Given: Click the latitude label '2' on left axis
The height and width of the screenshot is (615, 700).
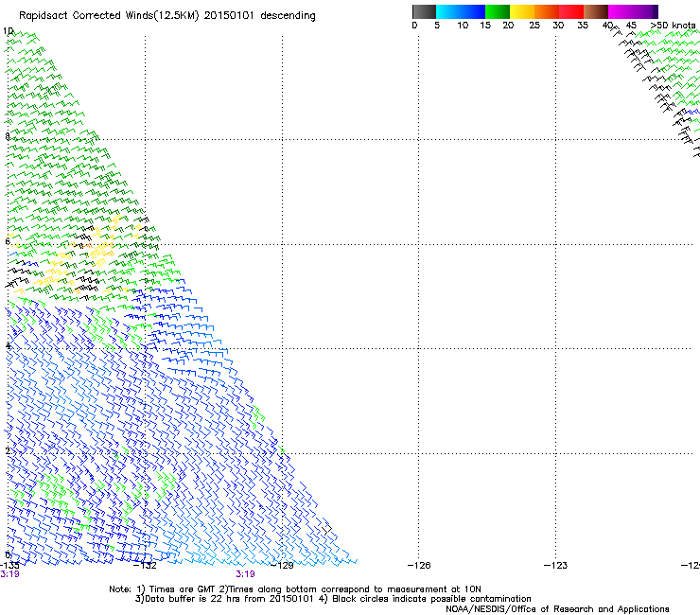Looking at the screenshot, I should (x=8, y=450).
